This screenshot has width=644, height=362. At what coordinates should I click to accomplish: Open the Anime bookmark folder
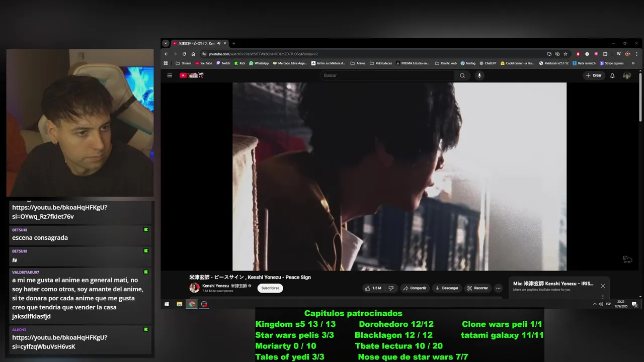click(358, 63)
